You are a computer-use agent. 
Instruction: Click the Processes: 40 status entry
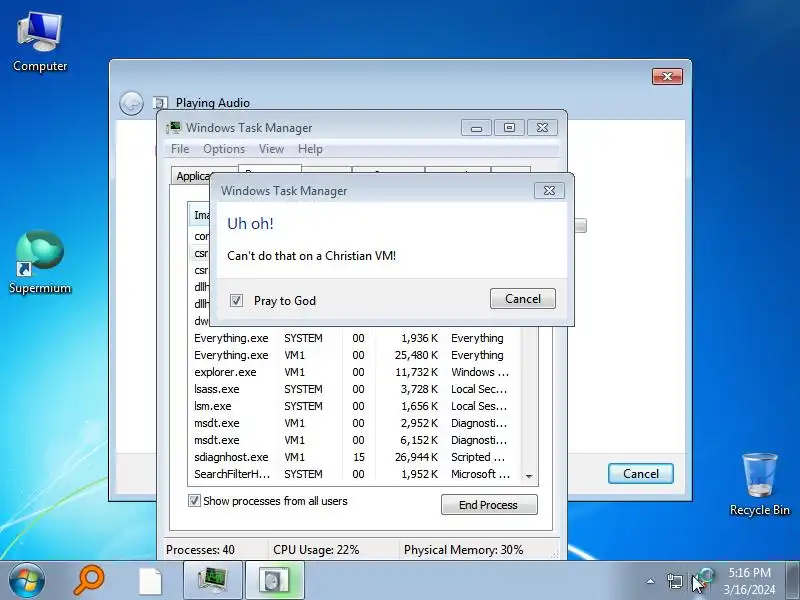(x=201, y=550)
